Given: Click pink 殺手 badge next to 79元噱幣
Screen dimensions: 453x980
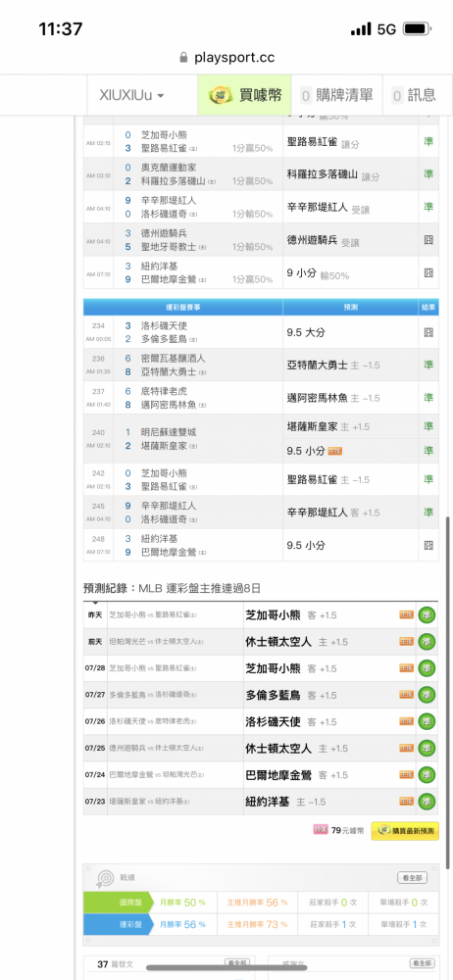Looking at the screenshot, I should coord(321,830).
